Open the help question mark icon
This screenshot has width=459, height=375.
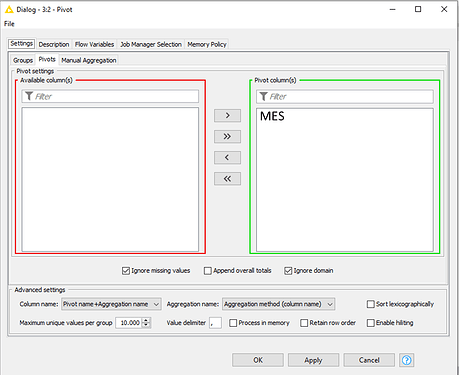pos(407,360)
